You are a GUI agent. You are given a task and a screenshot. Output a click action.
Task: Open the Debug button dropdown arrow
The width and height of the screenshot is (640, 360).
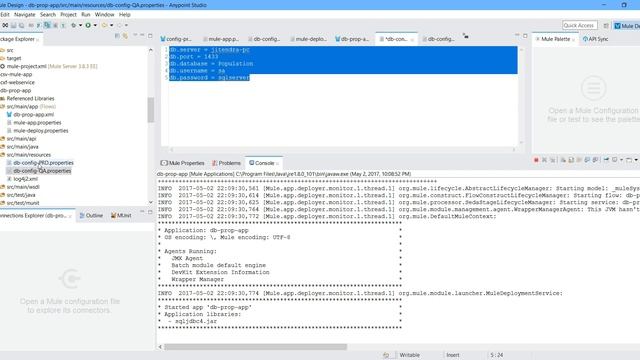[80, 25]
